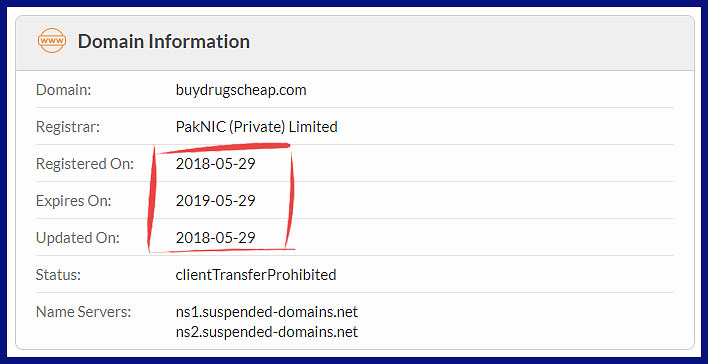The height and width of the screenshot is (364, 708).
Task: Click ns1.suspended-domains.net name server
Action: click(266, 312)
